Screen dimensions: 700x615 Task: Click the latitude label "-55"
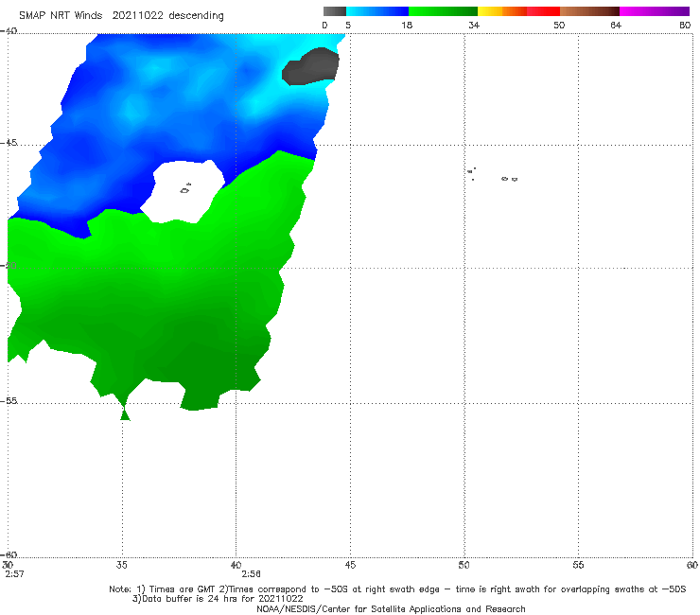(9, 401)
